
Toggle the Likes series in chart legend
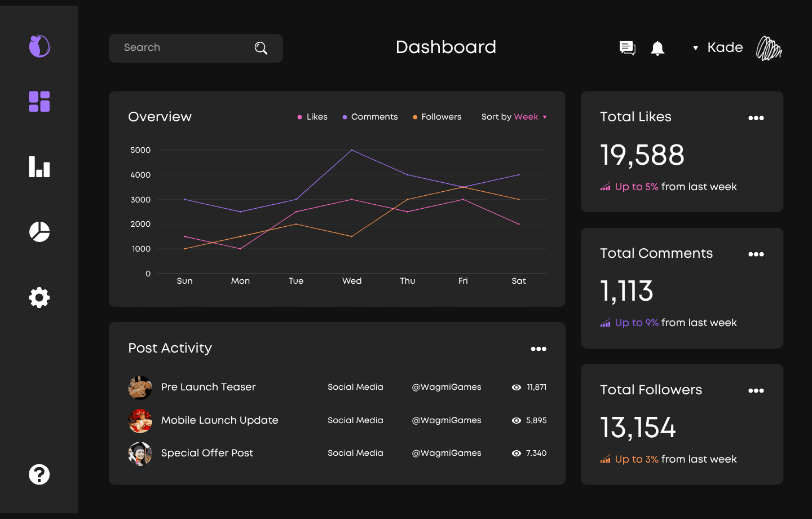(x=312, y=117)
